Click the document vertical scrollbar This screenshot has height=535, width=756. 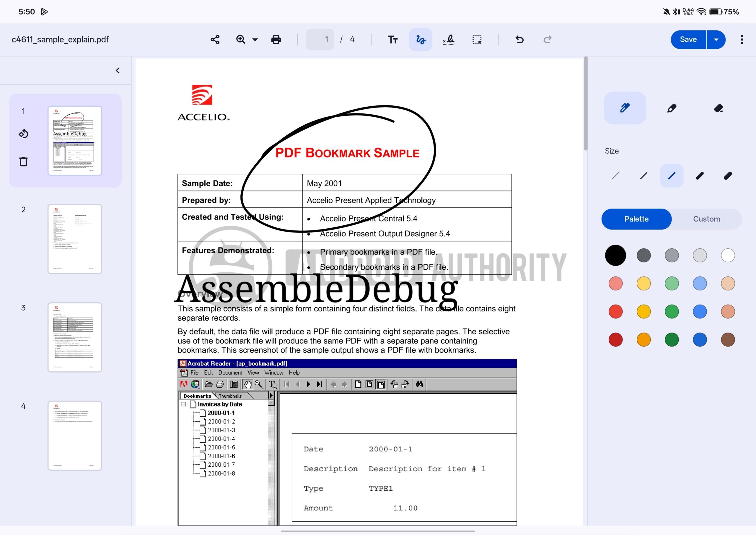tap(586, 104)
